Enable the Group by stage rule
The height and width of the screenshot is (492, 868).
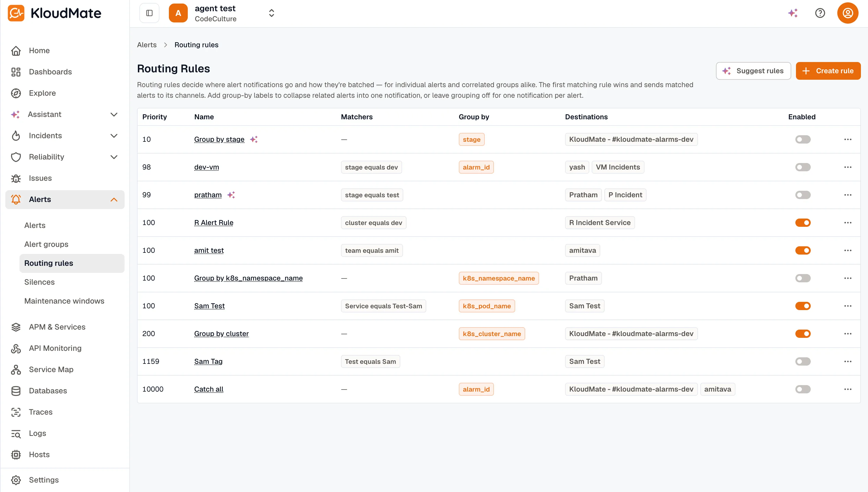pos(803,140)
